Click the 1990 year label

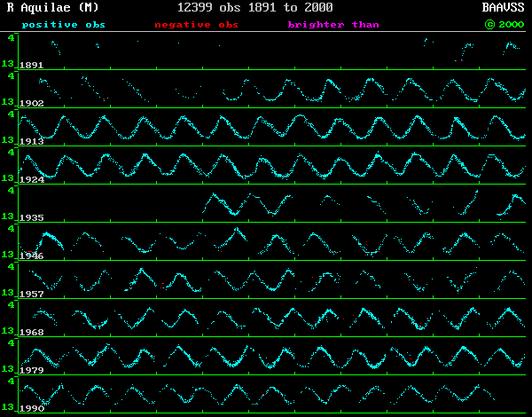pos(32,409)
